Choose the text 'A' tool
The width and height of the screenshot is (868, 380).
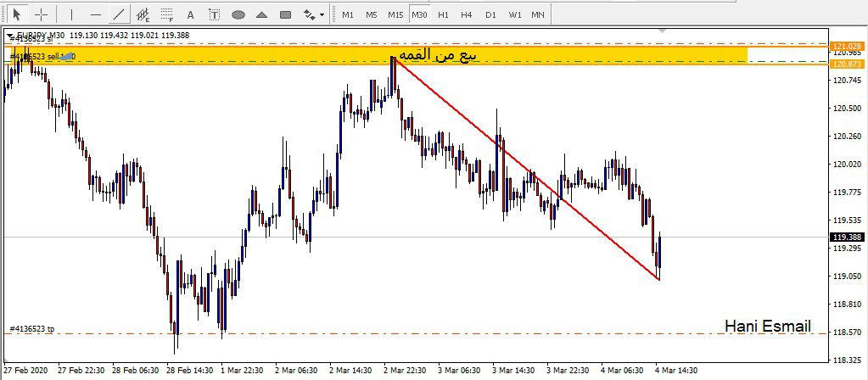pos(190,14)
